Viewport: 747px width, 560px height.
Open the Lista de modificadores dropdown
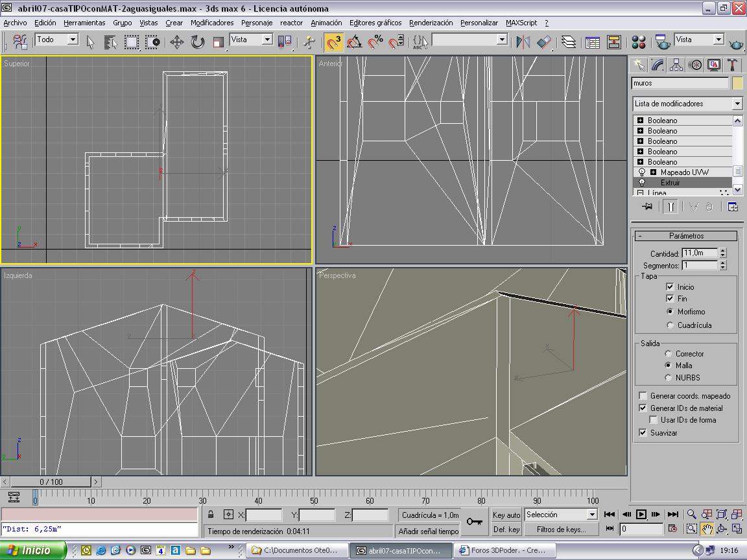[x=737, y=104]
